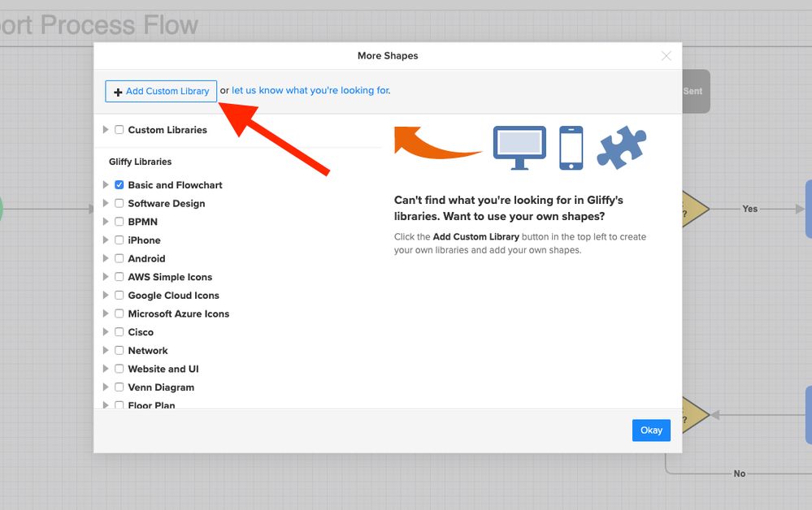Enable the AWS Simple Icons library

coord(119,276)
